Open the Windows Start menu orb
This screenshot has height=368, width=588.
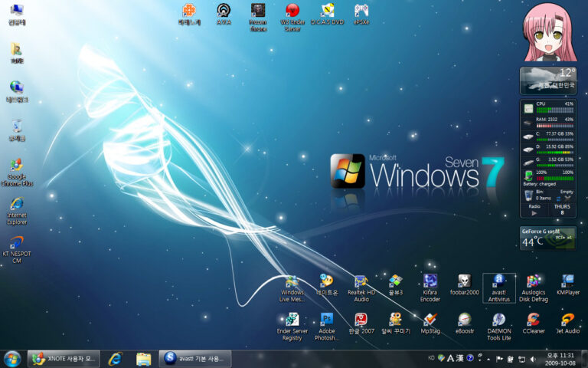12,359
